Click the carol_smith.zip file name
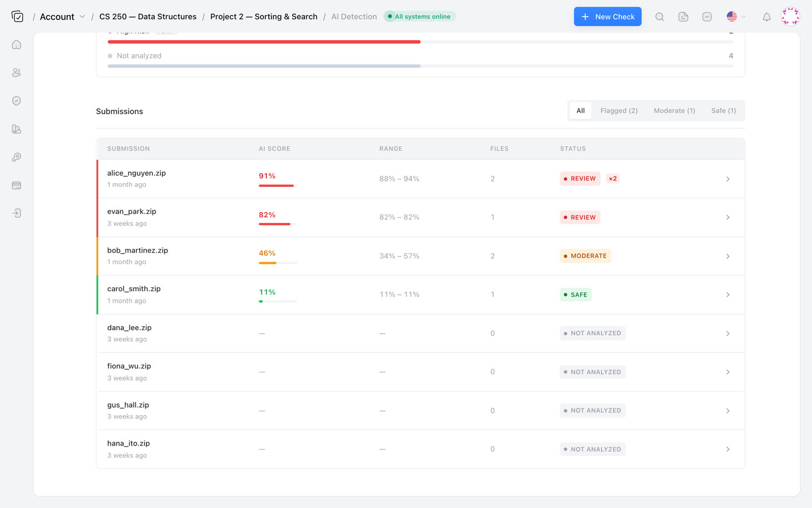The width and height of the screenshot is (812, 508). (x=134, y=289)
